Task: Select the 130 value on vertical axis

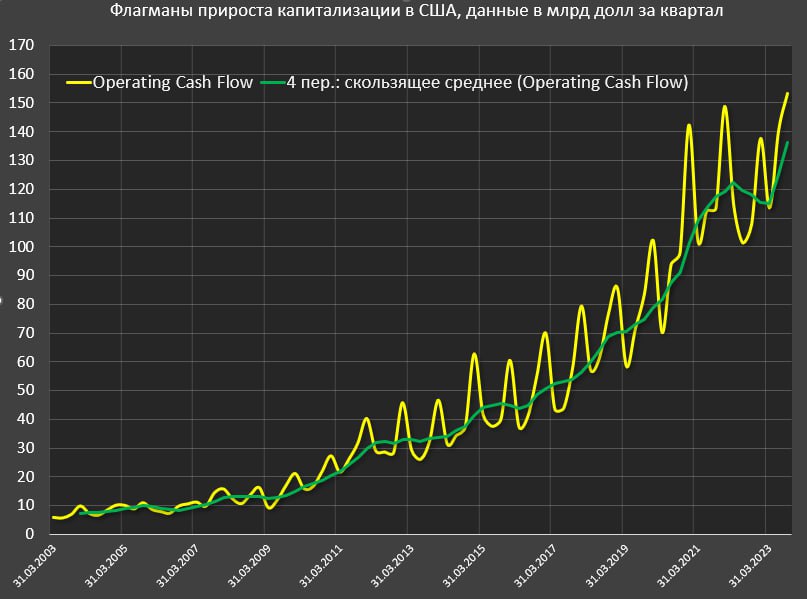Action: pyautogui.click(x=21, y=161)
